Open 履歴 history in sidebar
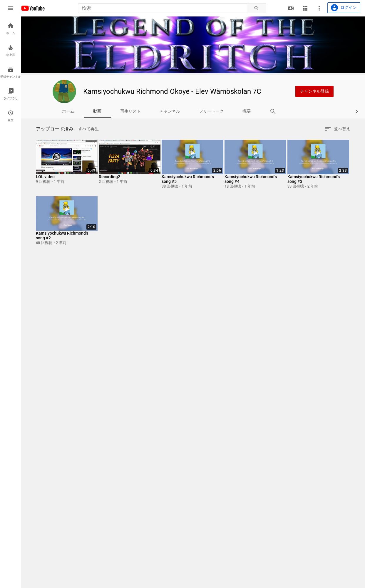The height and width of the screenshot is (588, 365). 11,116
